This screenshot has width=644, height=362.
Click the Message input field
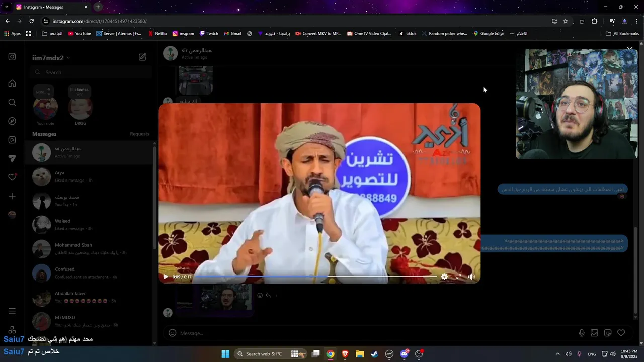377,333
